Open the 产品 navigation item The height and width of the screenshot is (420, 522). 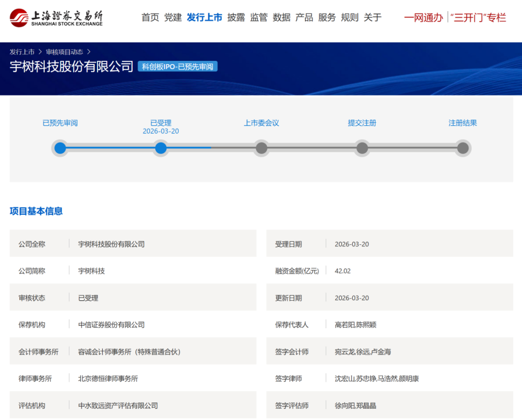click(304, 18)
